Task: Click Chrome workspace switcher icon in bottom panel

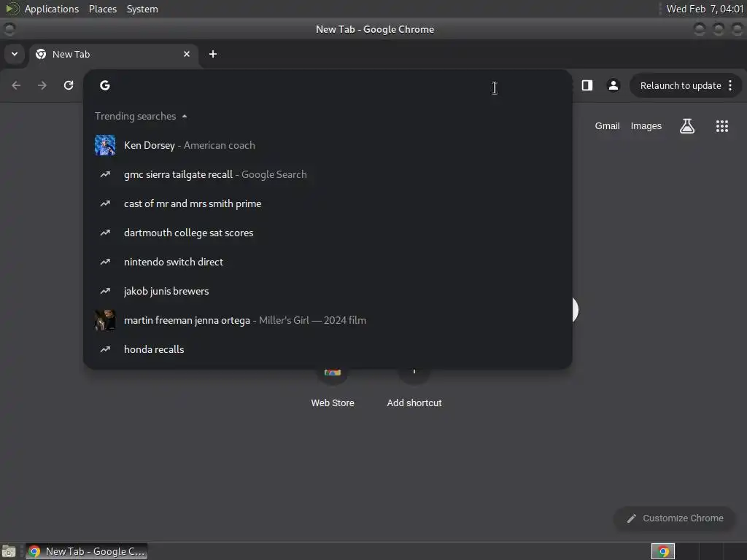Action: pos(662,551)
